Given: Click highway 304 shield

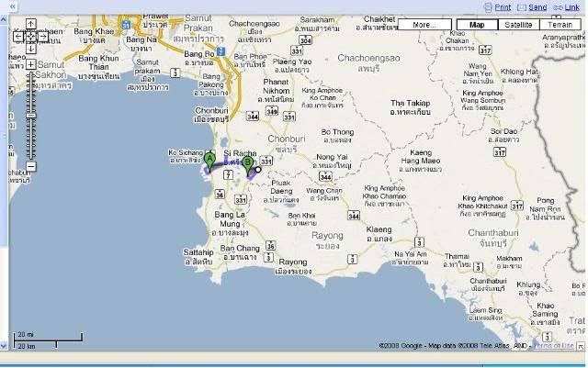Looking at the screenshot, I should coord(306,40).
